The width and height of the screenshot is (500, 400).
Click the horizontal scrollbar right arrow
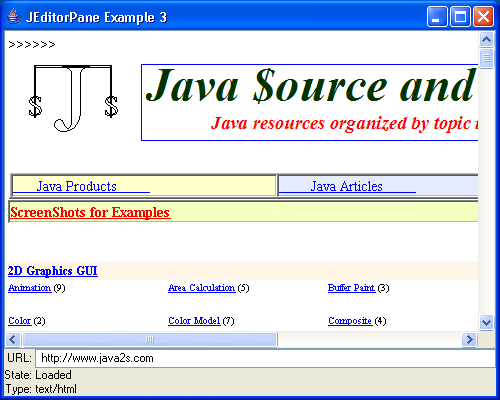[469, 340]
